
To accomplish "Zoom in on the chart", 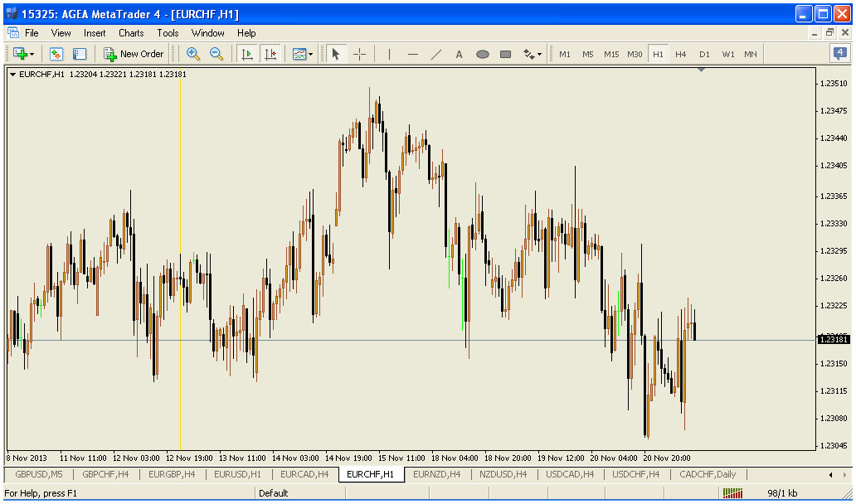I will point(192,54).
